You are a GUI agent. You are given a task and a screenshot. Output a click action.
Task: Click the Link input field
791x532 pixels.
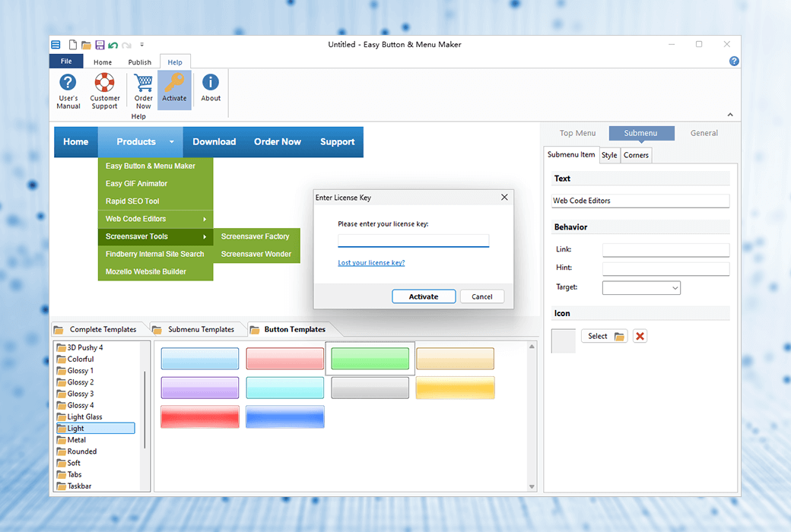(666, 250)
